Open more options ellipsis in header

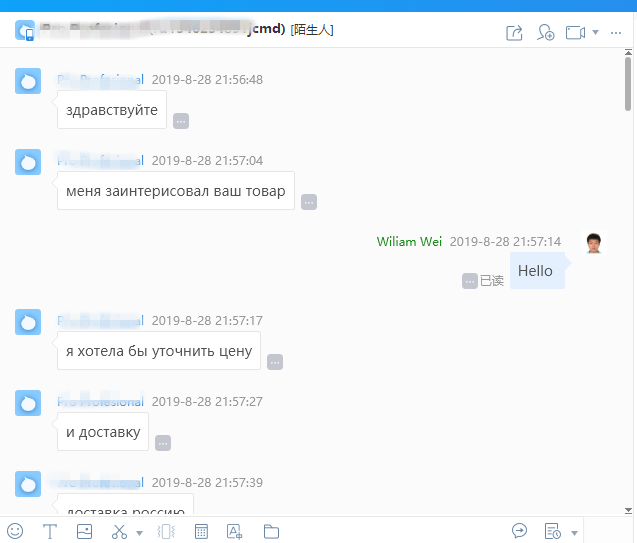616,33
